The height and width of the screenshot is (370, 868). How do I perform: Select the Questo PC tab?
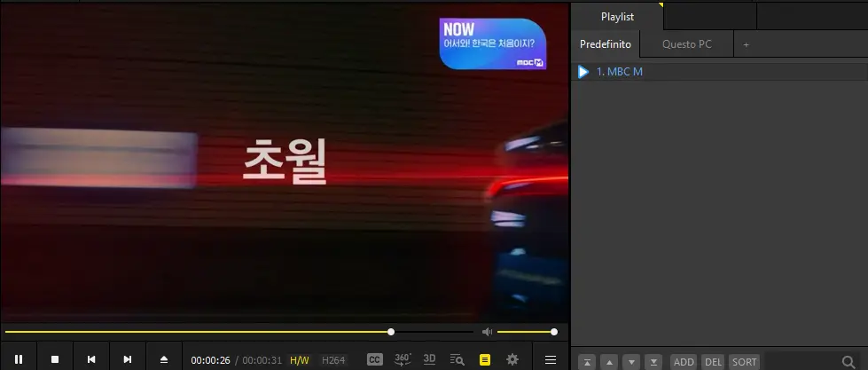[x=687, y=44]
